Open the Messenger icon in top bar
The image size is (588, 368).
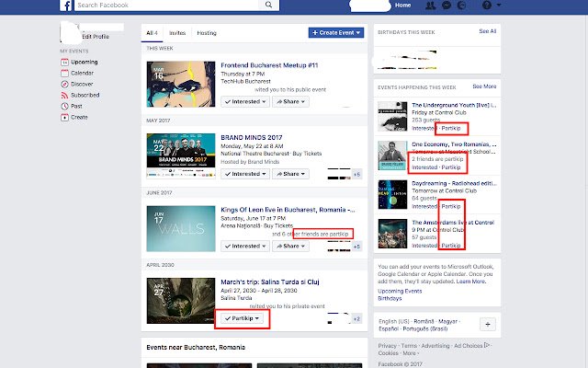tap(447, 6)
